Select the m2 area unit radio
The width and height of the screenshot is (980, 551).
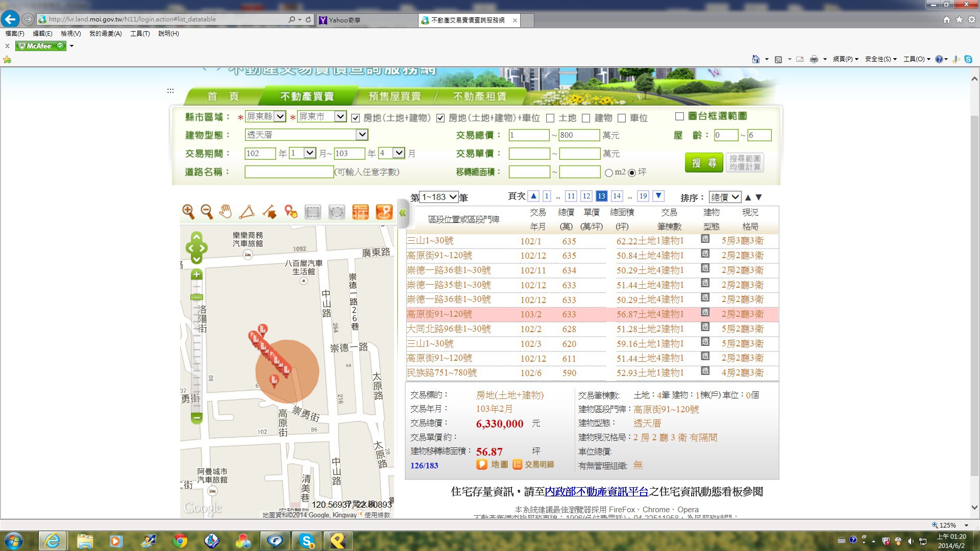tap(608, 173)
